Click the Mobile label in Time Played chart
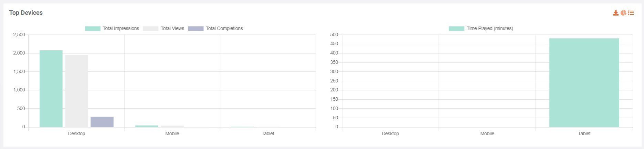Viewport: 644px width, 149px height. pyautogui.click(x=487, y=133)
